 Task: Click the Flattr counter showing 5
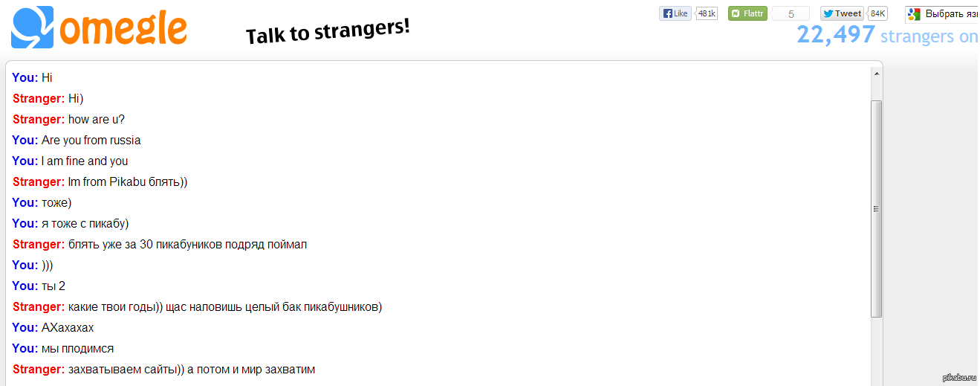tap(791, 13)
